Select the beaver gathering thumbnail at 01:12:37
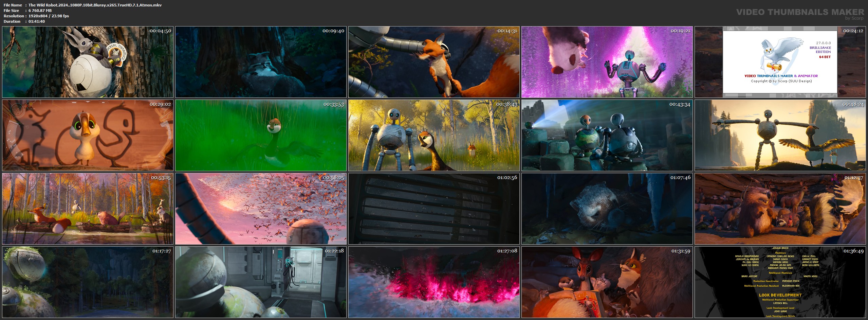 (x=780, y=209)
